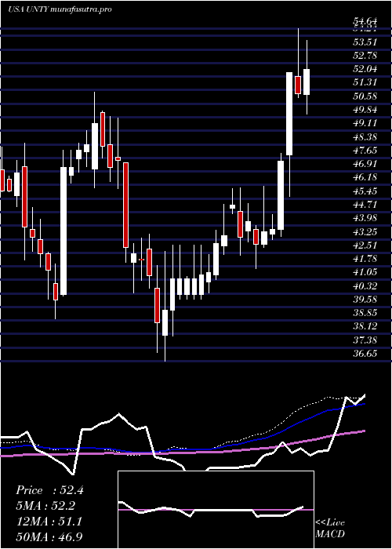Screen dimensions: 392x549
Task: Click the 'Price : 52.4' readout
Action: pyautogui.click(x=49, y=490)
